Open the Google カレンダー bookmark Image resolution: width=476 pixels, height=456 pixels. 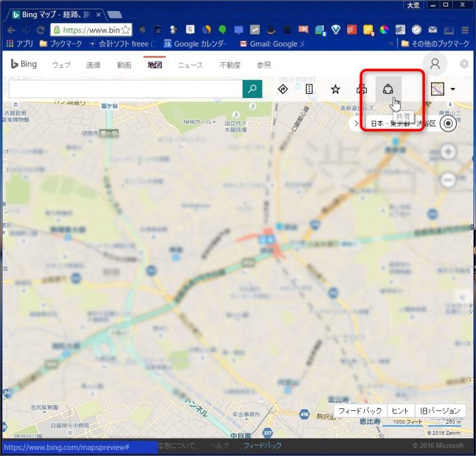click(196, 44)
